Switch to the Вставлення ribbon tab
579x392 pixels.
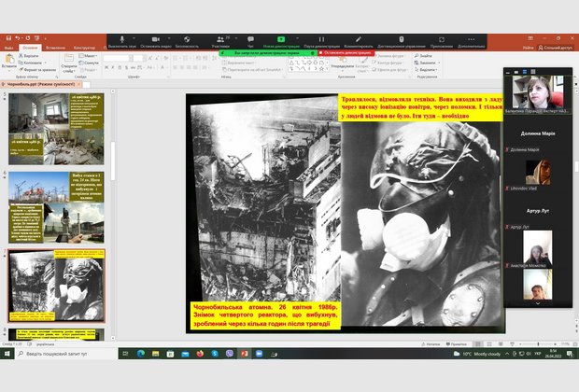(x=54, y=47)
